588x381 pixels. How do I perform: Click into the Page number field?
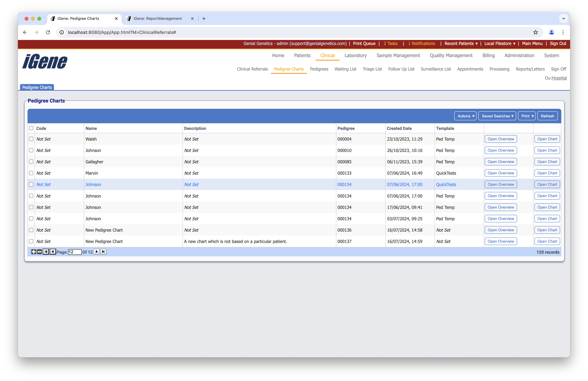point(75,252)
